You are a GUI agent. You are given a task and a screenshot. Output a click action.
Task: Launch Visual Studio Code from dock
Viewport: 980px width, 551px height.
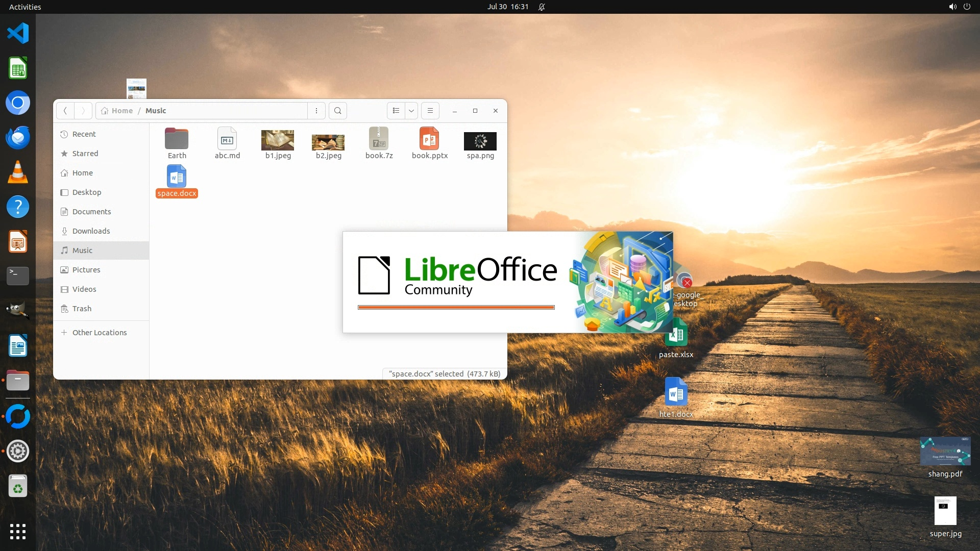click(x=18, y=34)
